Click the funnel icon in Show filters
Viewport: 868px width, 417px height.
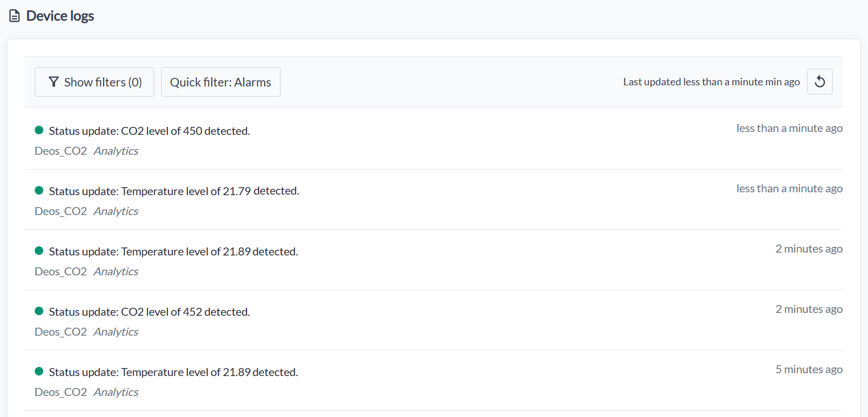(54, 82)
